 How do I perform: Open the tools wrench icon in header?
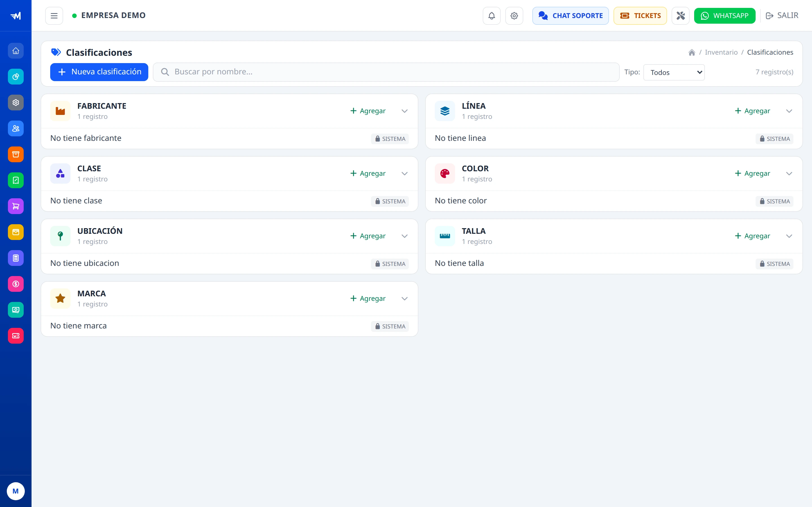680,16
